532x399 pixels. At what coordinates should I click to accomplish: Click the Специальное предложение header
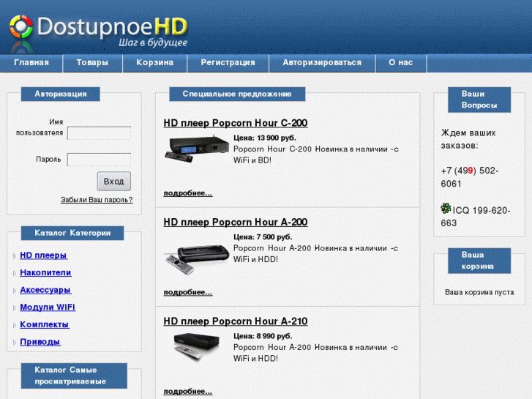coord(237,94)
